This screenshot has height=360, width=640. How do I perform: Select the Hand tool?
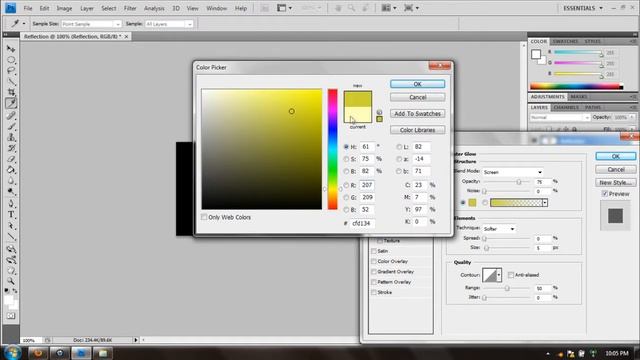pos(11,270)
